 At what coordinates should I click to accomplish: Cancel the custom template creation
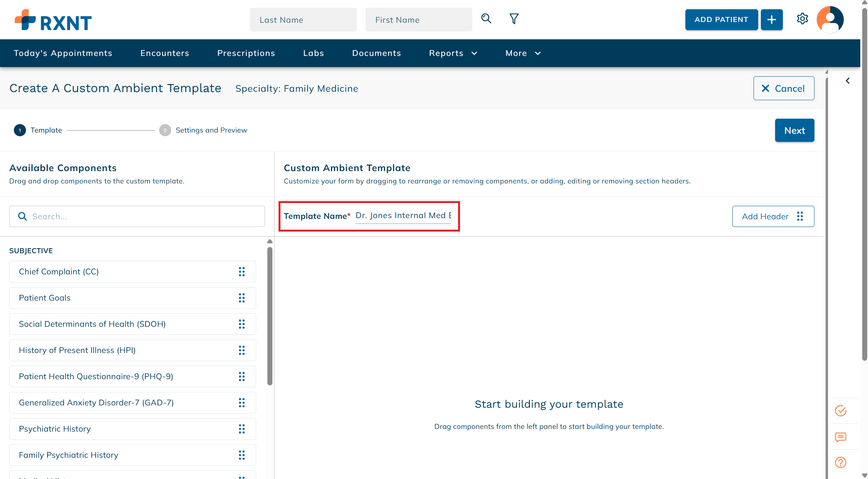coord(784,88)
